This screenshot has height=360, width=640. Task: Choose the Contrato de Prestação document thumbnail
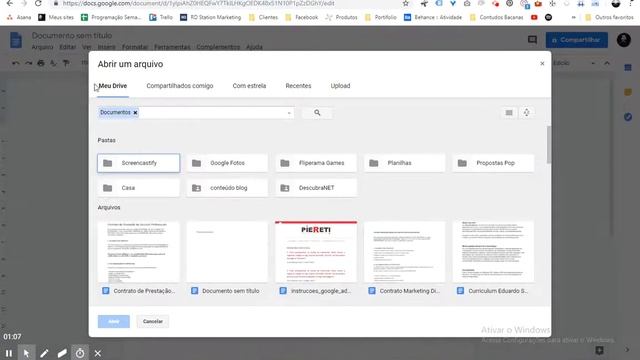point(138,252)
